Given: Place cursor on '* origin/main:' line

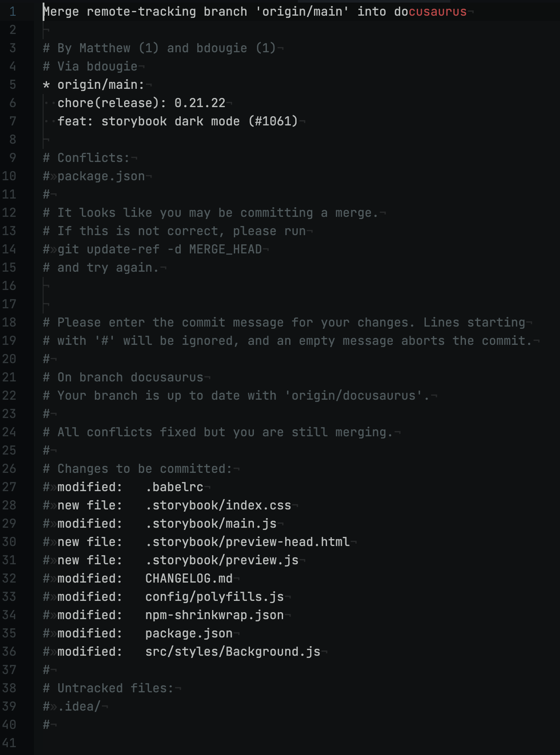Looking at the screenshot, I should tap(94, 85).
